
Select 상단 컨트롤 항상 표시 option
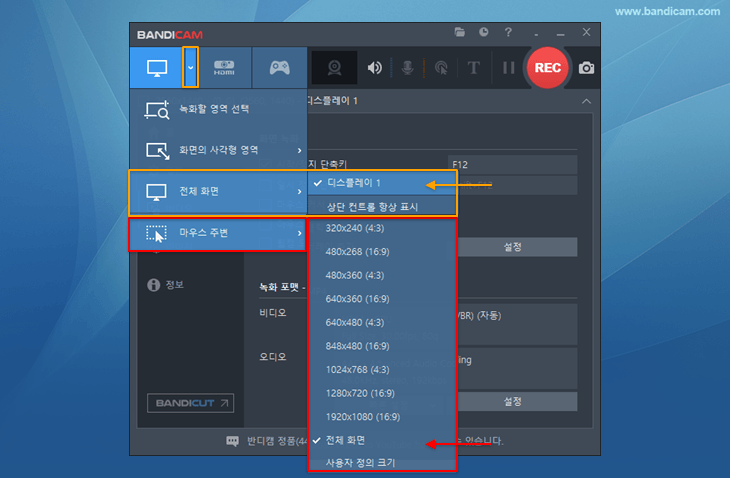[x=382, y=206]
